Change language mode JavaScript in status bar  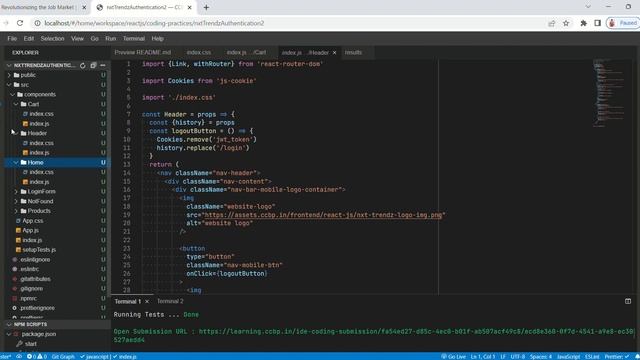(x=568, y=356)
